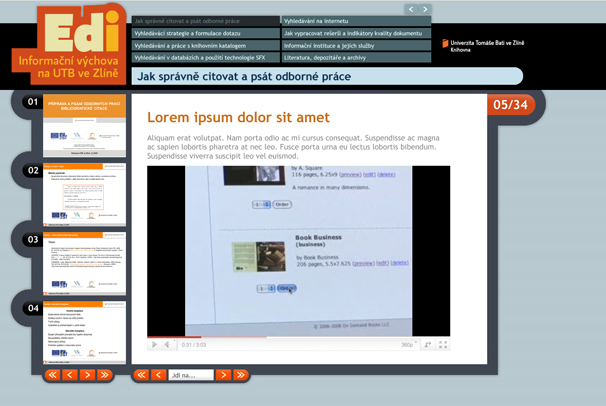This screenshot has height=406, width=606.
Task: Enter fullscreen mode on video
Action: 443,344
